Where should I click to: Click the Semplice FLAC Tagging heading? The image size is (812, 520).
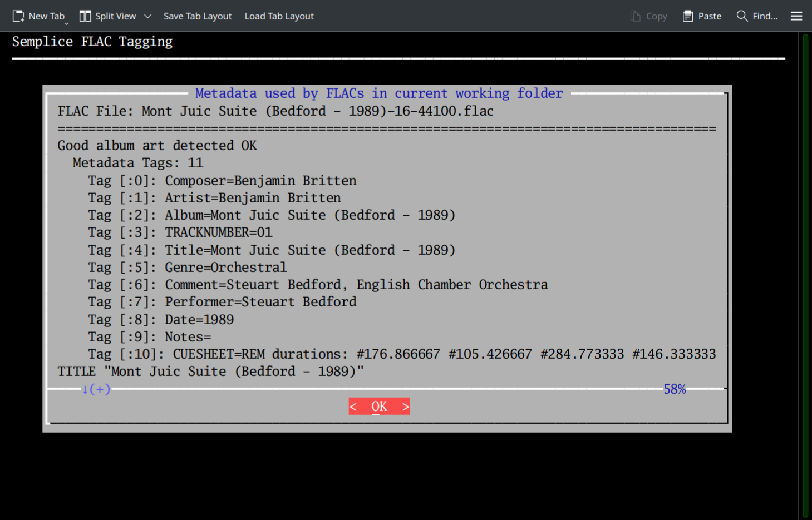tap(92, 41)
